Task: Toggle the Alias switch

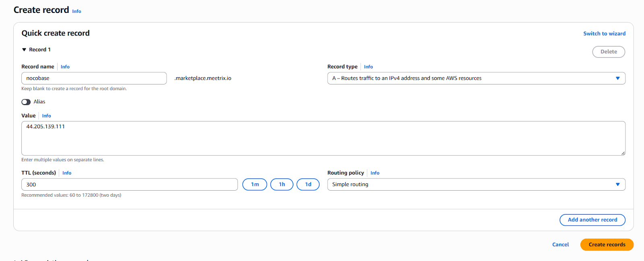Action: coord(26,102)
